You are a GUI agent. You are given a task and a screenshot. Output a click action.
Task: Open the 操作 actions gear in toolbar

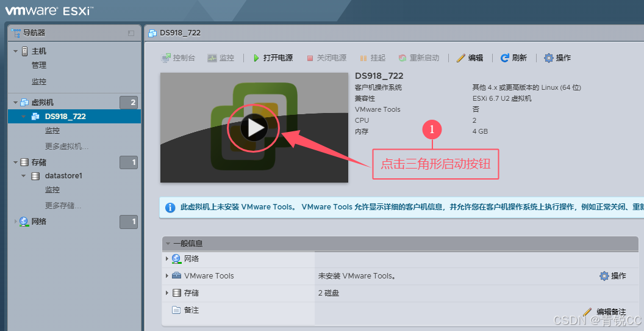point(557,58)
